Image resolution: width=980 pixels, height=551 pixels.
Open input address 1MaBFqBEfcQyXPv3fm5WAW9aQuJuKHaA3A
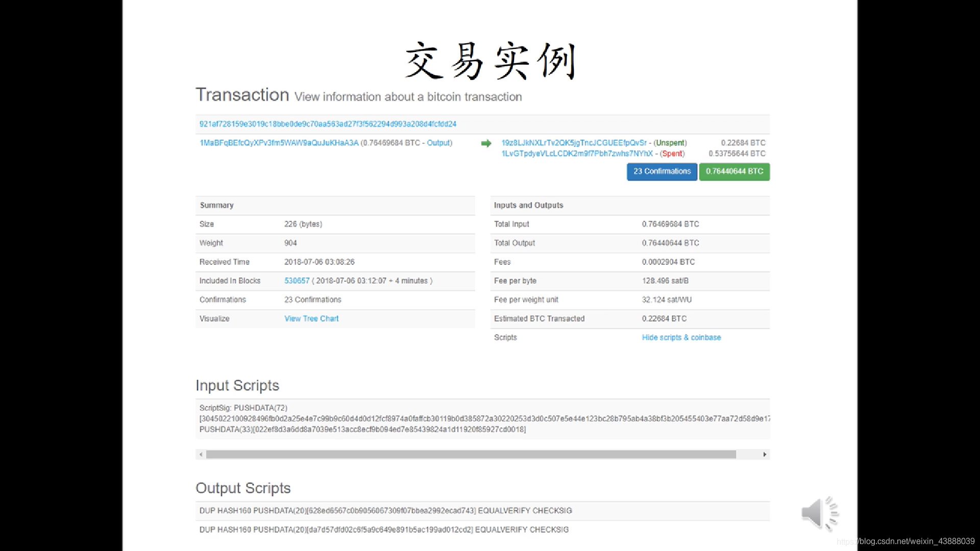point(279,143)
